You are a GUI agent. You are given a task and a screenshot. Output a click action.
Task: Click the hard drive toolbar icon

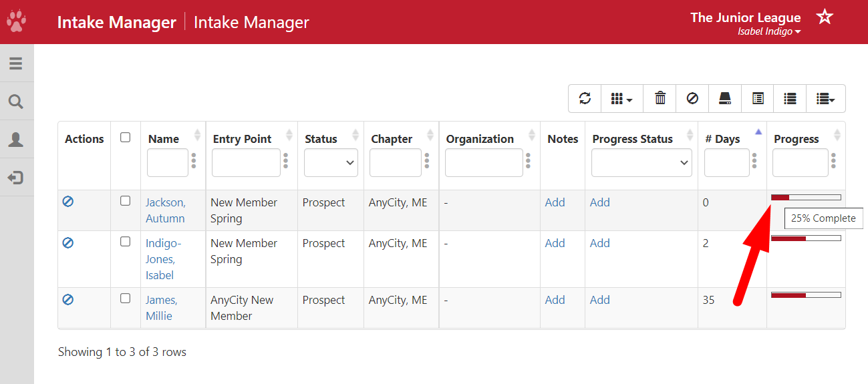[x=725, y=98]
